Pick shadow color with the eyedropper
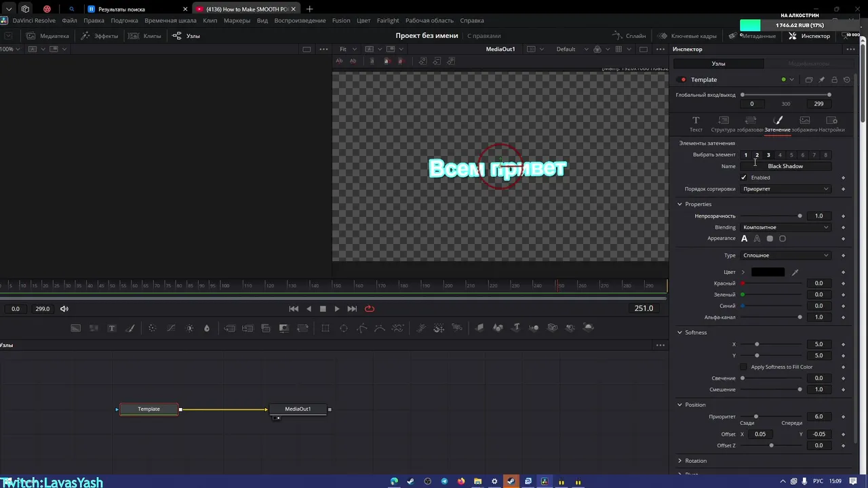Viewport: 868px width, 488px height. pos(795,272)
